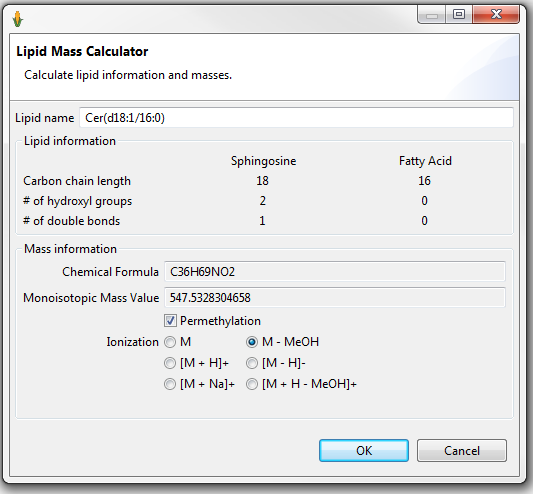Image resolution: width=533 pixels, height=494 pixels.
Task: Click the Sphingosine carbon chain length value
Action: point(262,181)
